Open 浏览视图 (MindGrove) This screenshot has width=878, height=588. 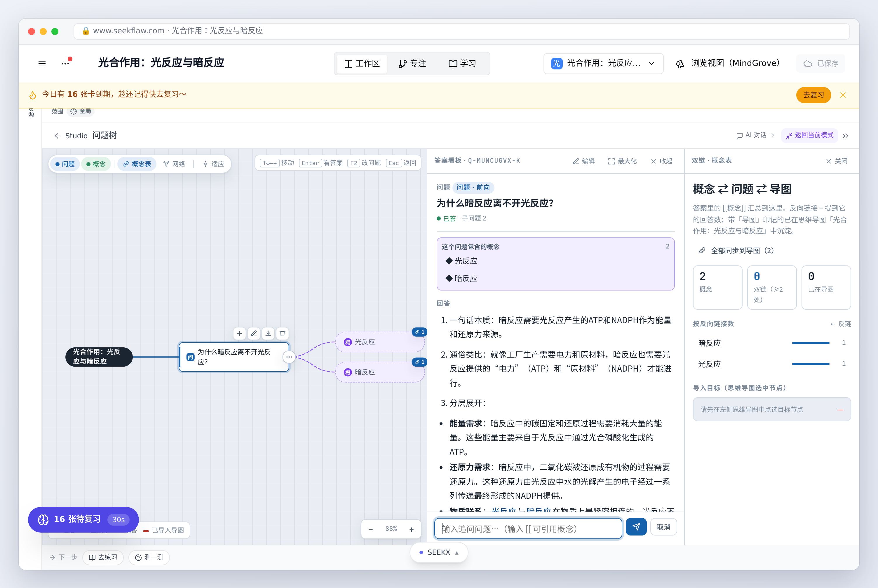728,63
